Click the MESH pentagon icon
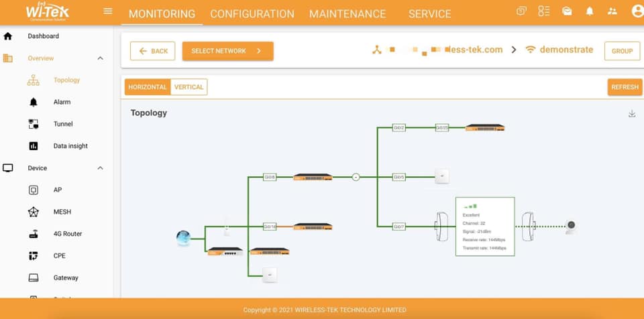The width and height of the screenshot is (644, 319). point(34,212)
